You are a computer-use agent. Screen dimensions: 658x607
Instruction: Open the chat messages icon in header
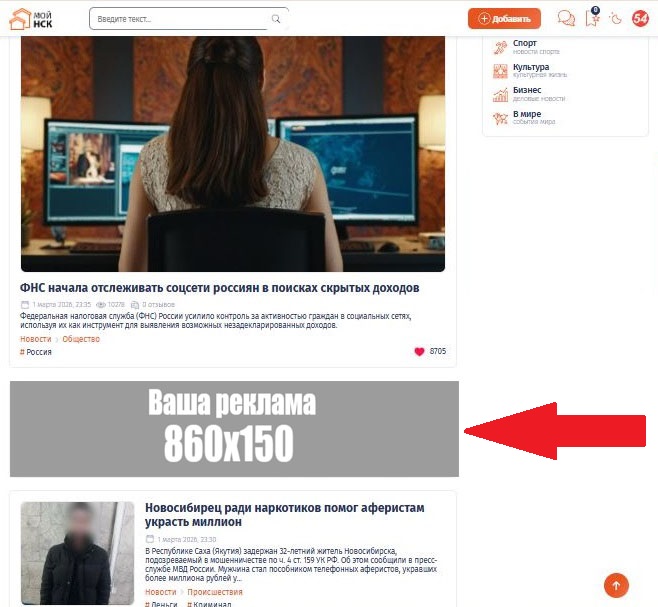pos(566,18)
